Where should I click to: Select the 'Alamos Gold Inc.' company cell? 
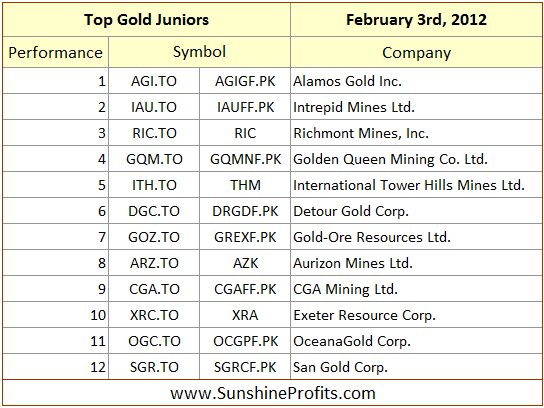click(x=416, y=81)
